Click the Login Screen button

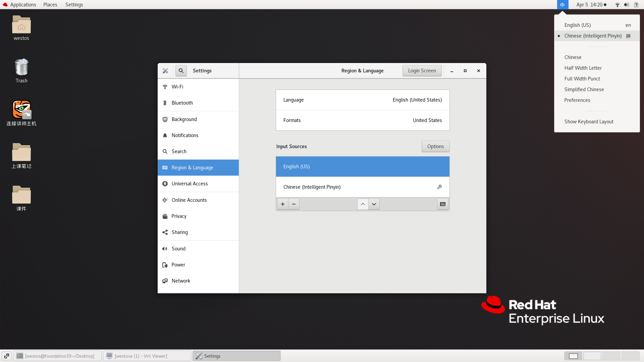point(422,70)
